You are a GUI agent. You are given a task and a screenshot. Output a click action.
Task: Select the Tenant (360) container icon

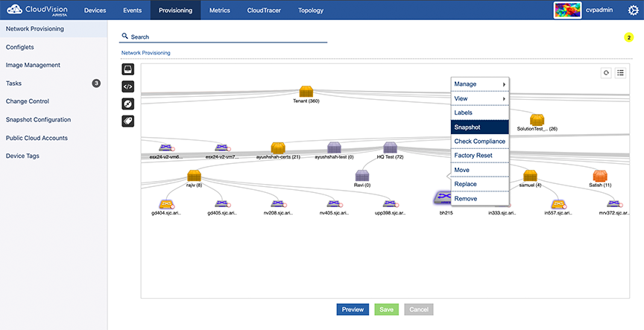pyautogui.click(x=306, y=92)
